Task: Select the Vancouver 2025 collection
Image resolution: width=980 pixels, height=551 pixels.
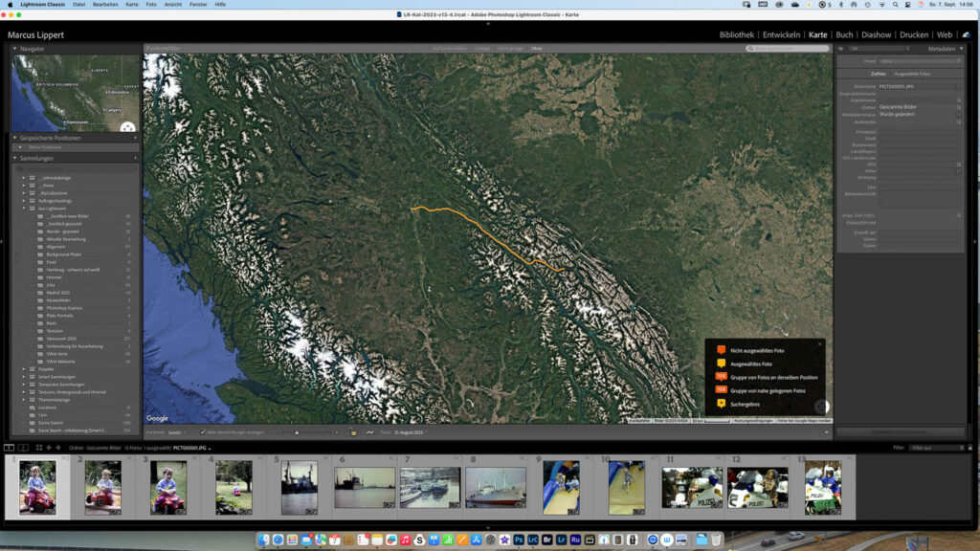Action: click(x=60, y=339)
